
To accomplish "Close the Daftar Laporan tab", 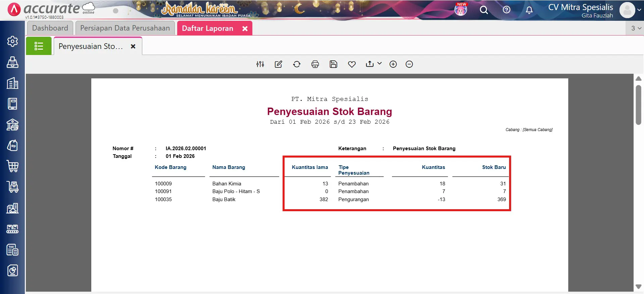I will point(245,28).
